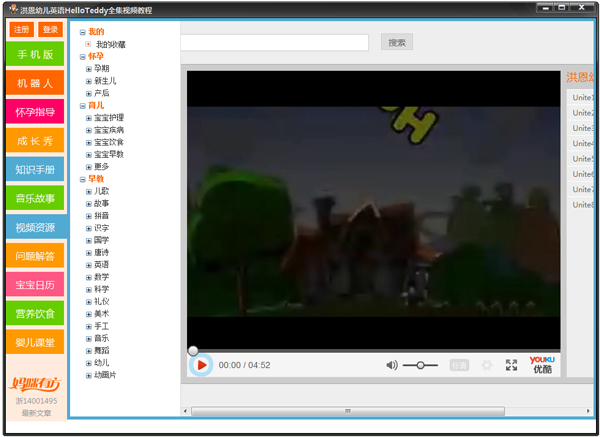Open the 宝宝日历 sidebar section
This screenshot has width=600, height=437.
35,284
